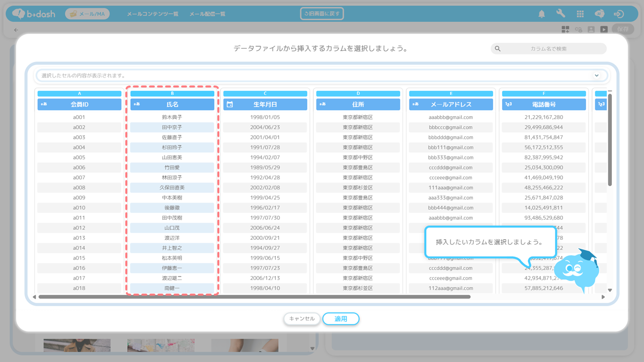This screenshot has width=644, height=362.
Task: Click the b→dash logo
Action: (34, 14)
